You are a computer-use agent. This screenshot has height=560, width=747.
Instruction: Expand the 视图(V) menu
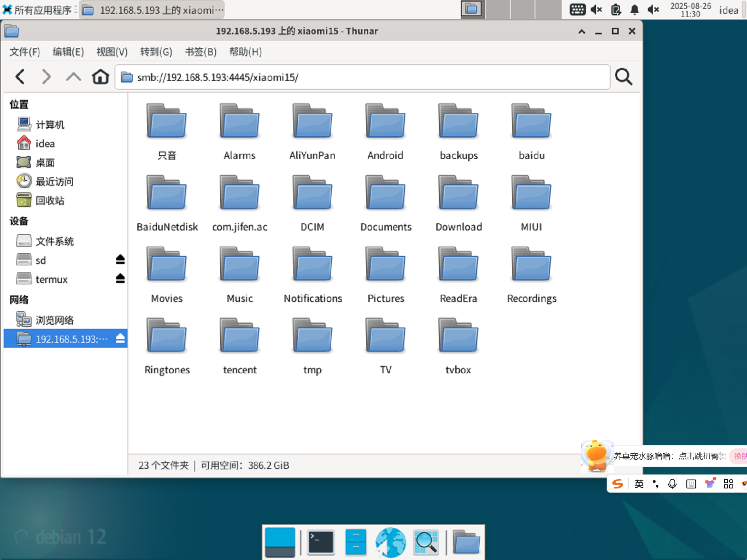click(112, 52)
